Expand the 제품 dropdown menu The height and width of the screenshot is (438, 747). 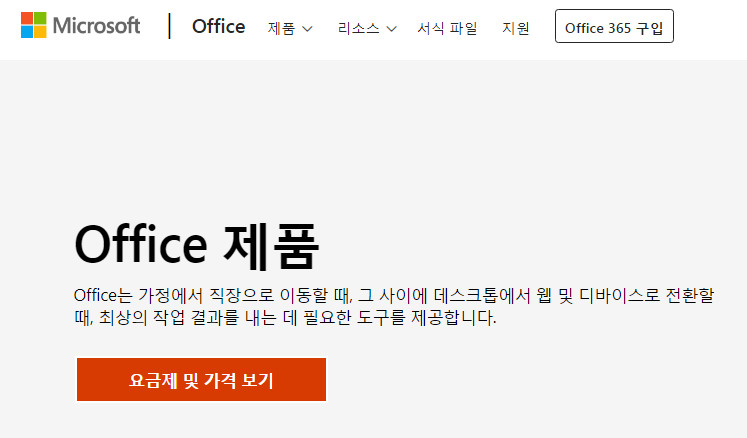click(290, 28)
